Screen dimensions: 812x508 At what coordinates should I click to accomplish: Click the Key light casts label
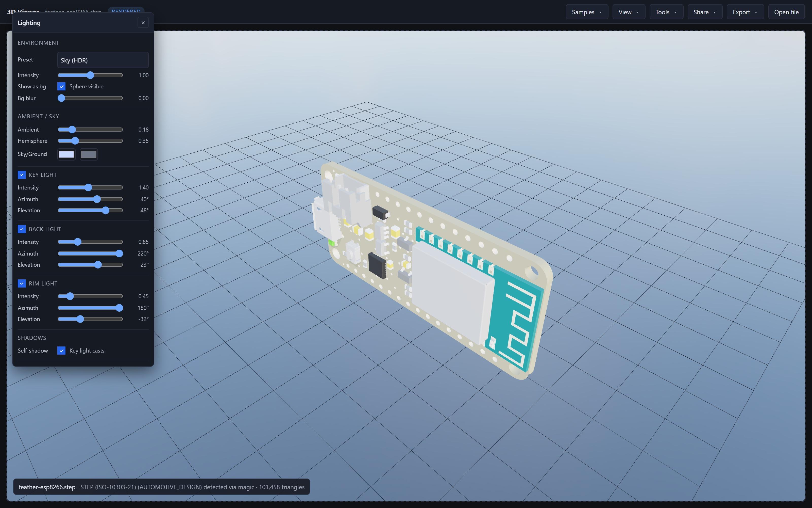tap(87, 351)
